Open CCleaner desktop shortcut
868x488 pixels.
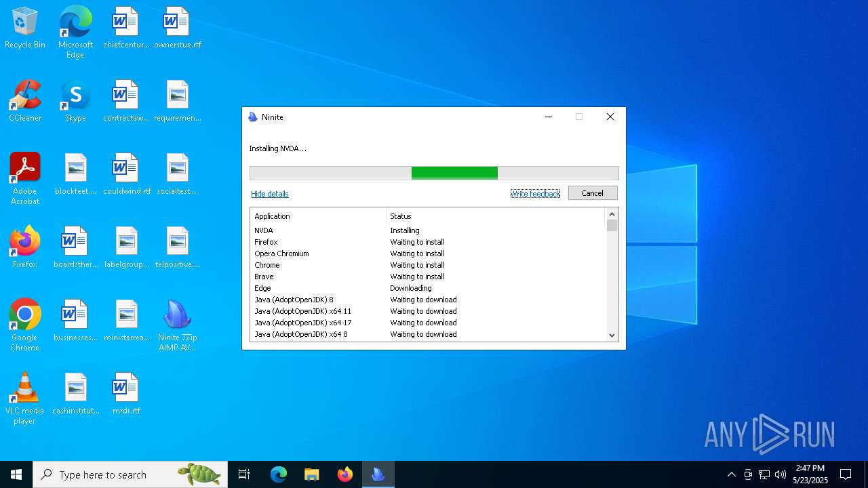click(x=25, y=102)
